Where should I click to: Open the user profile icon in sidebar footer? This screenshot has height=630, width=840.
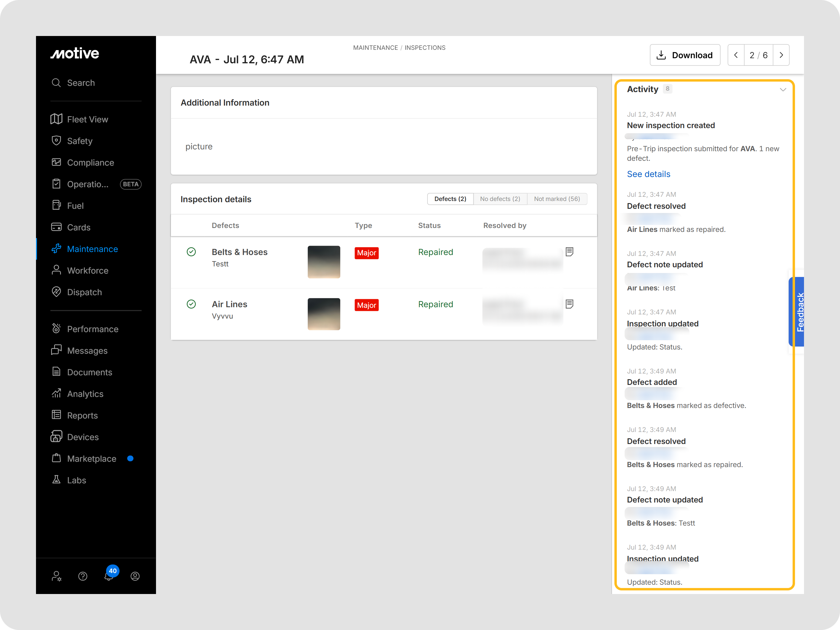(x=135, y=577)
